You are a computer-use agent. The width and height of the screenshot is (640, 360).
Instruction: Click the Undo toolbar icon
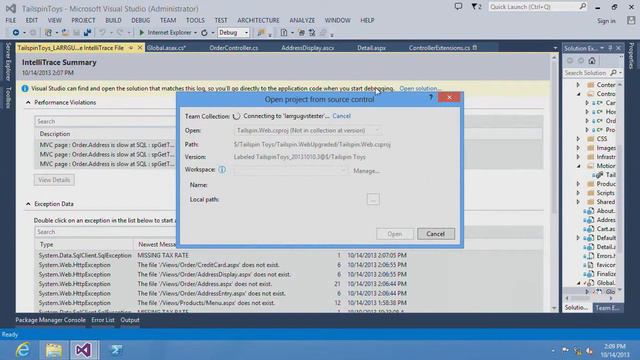pos(102,33)
